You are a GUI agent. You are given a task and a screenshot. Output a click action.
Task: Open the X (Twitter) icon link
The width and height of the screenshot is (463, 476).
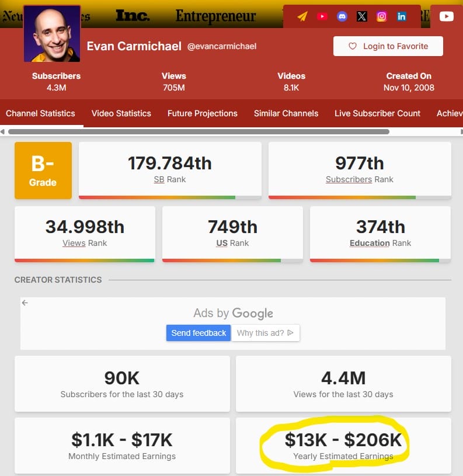coord(361,16)
